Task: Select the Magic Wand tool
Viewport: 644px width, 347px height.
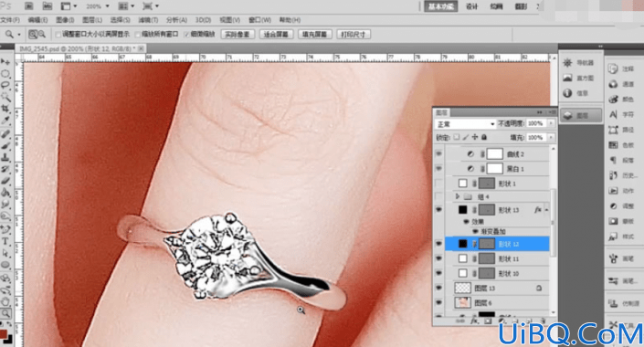Action: (x=5, y=97)
